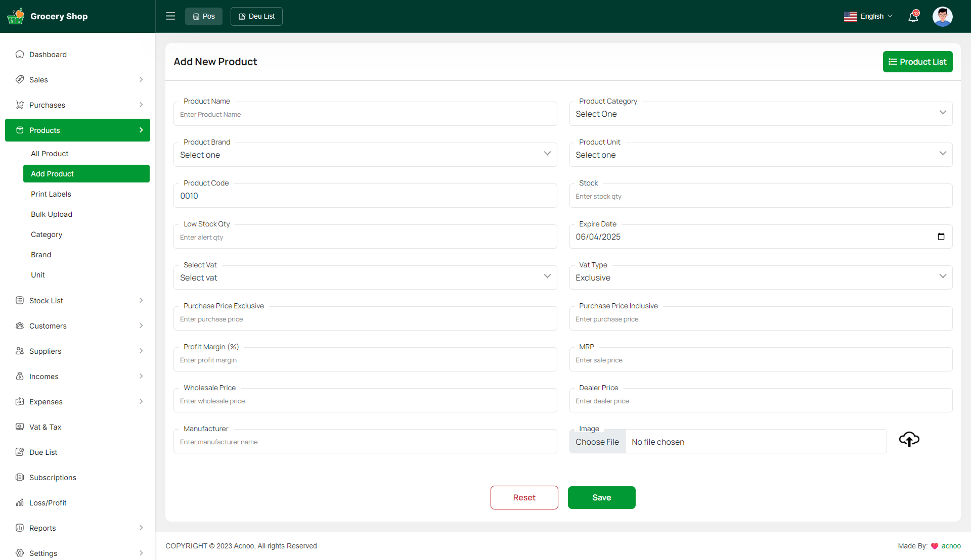Click the Loss/Profit chart icon
This screenshot has width=971, height=560.
(x=20, y=502)
